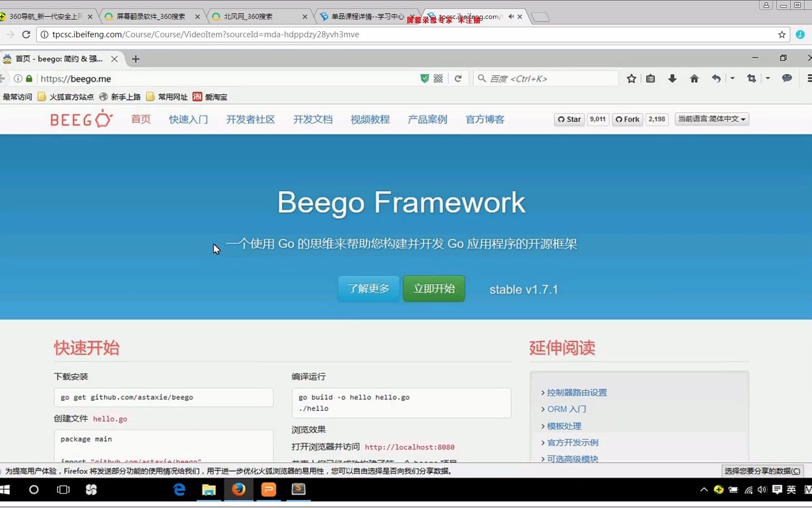
Task: Click the green padlock icon
Action: click(x=29, y=79)
